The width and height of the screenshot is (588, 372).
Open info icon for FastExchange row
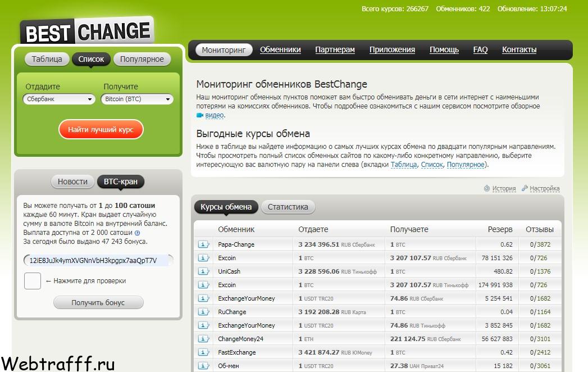[x=203, y=352]
